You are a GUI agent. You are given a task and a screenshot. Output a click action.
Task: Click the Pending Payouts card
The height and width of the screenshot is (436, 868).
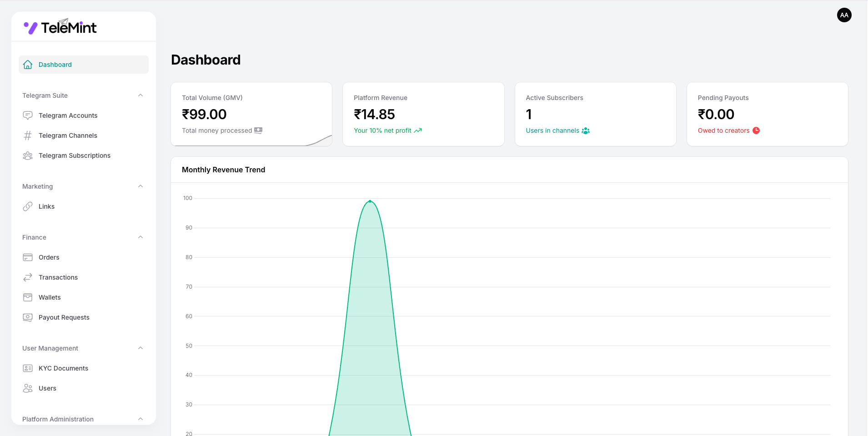(767, 114)
